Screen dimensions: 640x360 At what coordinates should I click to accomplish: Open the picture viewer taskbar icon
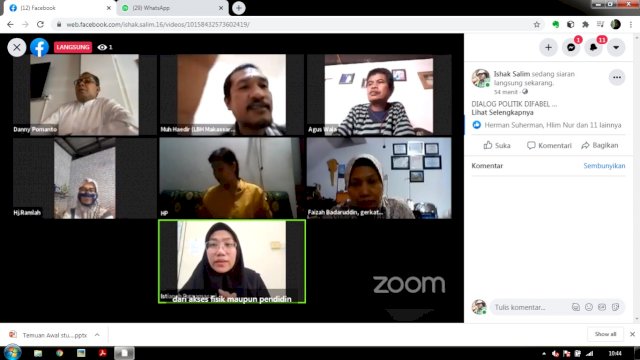(81, 353)
